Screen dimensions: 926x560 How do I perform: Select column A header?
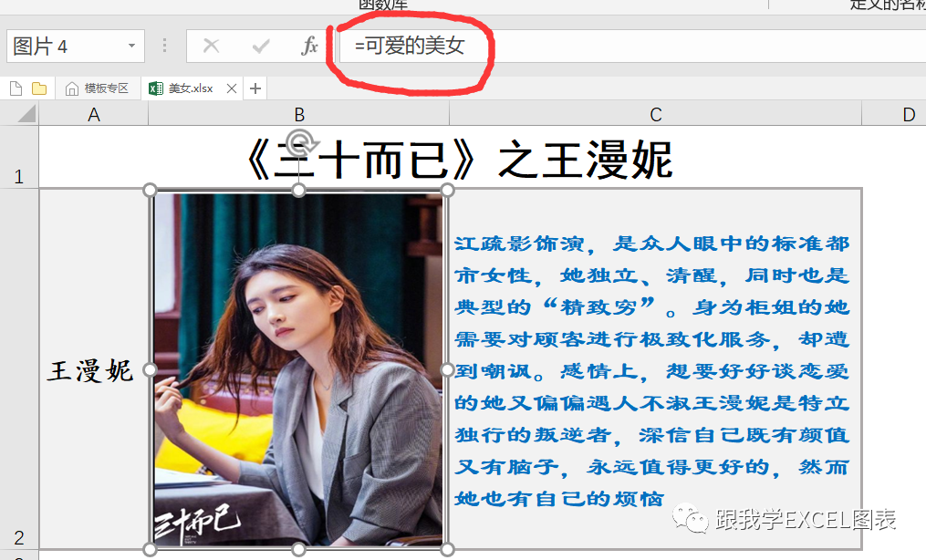point(93,114)
